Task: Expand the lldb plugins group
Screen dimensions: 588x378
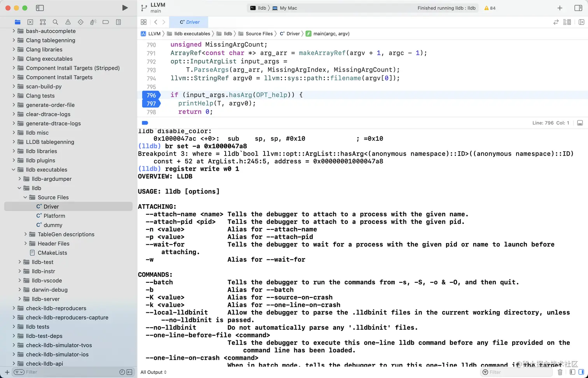Action: (14, 160)
